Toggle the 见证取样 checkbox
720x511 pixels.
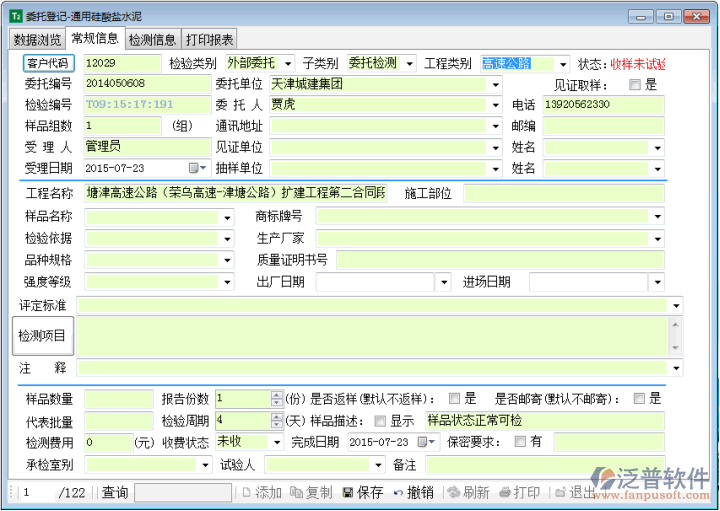pos(635,85)
